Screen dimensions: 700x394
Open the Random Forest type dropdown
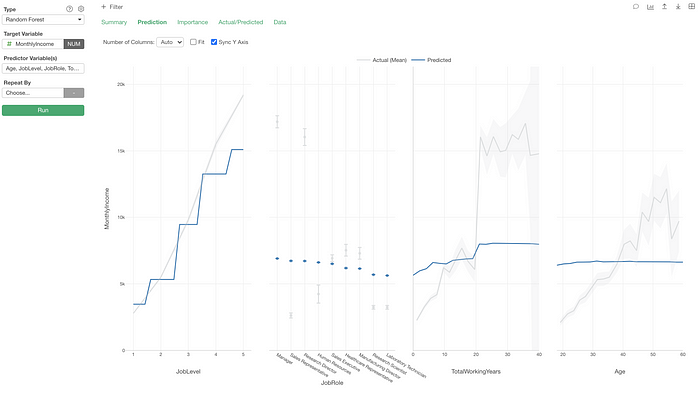pos(43,20)
